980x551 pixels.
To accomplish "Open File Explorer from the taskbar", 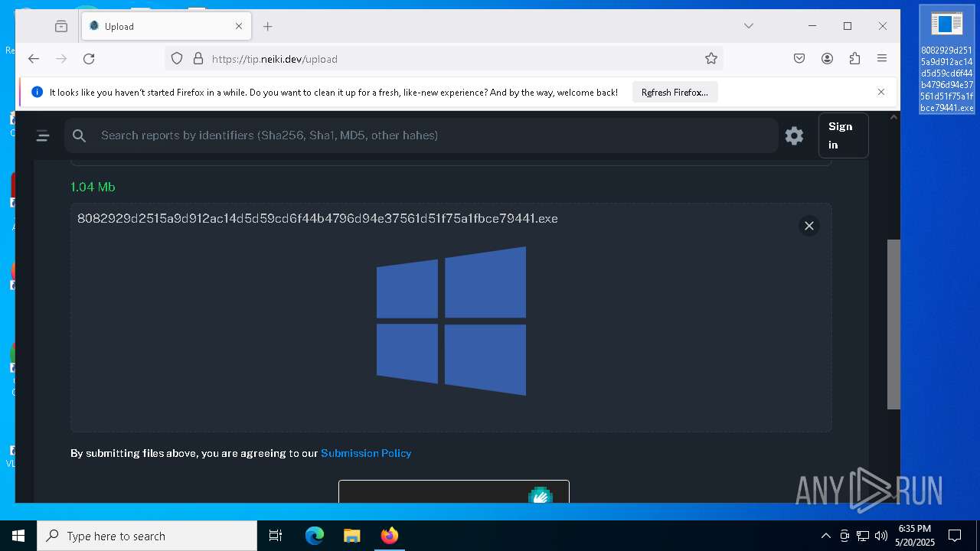I will [x=351, y=536].
